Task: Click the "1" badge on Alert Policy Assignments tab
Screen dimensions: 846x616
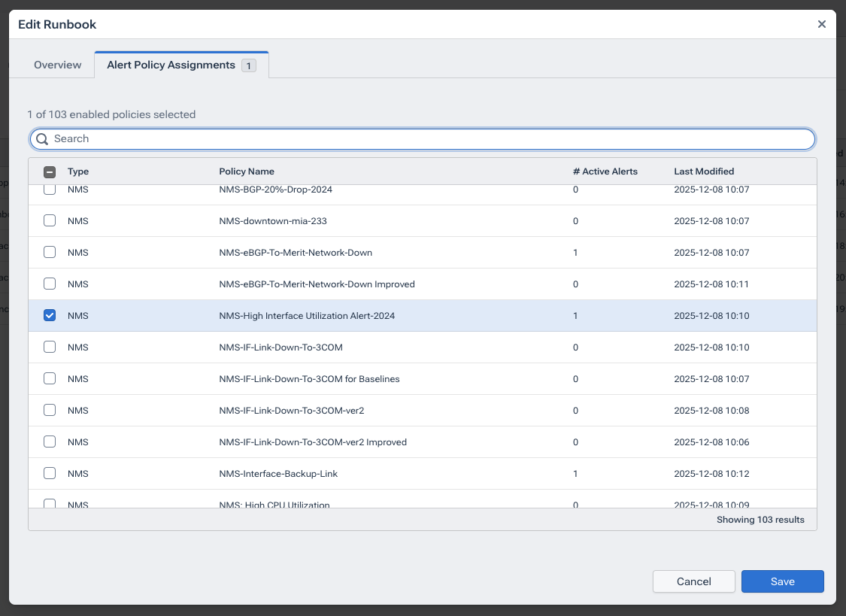Action: (x=248, y=65)
